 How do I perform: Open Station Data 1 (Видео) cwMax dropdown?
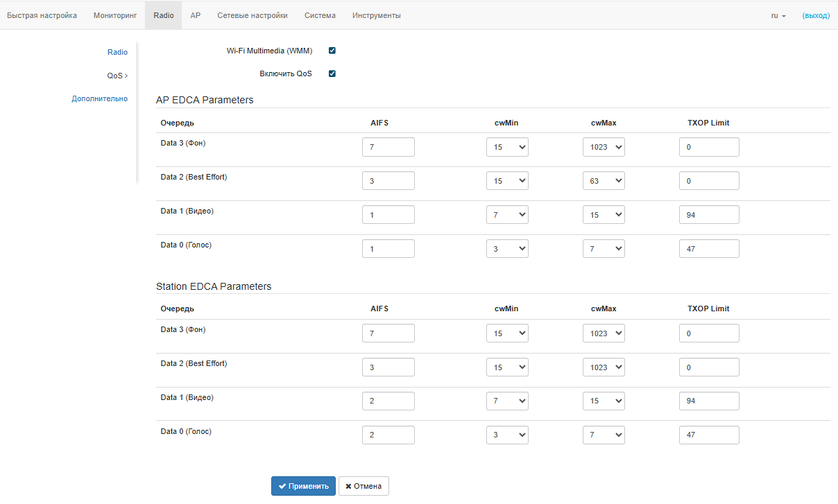pos(604,401)
